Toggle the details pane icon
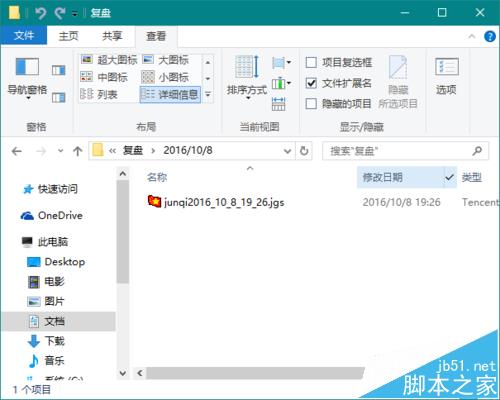This screenshot has height=400, width=500. pyautogui.click(x=59, y=97)
